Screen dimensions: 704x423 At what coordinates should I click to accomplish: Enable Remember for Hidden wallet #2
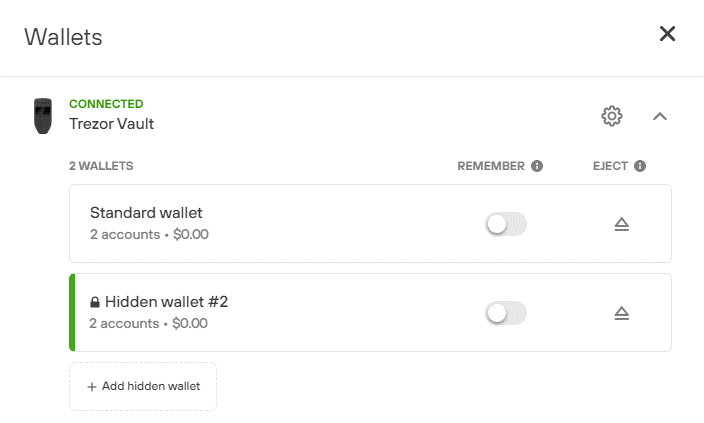[x=506, y=313]
